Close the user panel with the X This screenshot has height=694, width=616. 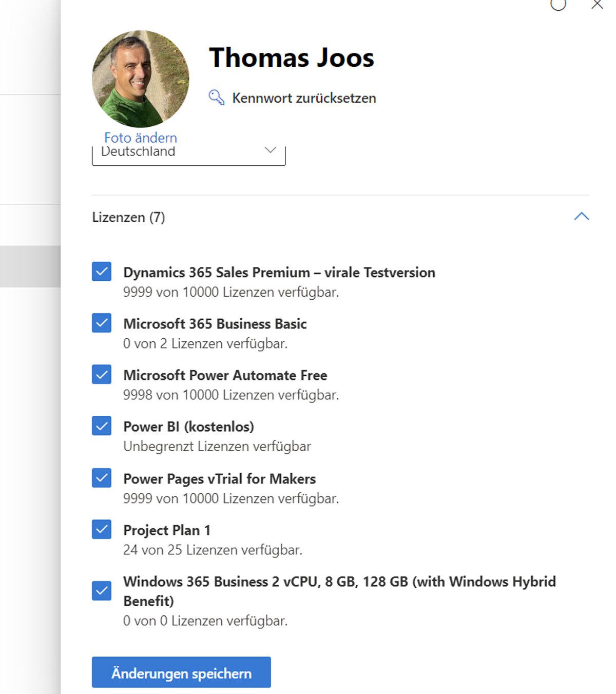coord(597,5)
